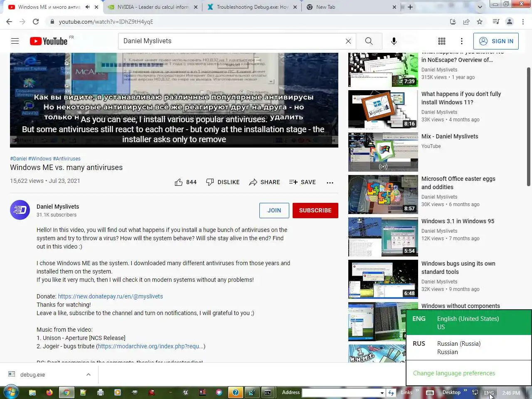Expand the Links toolbar chevron
The height and width of the screenshot is (399, 532).
pyautogui.click(x=417, y=391)
